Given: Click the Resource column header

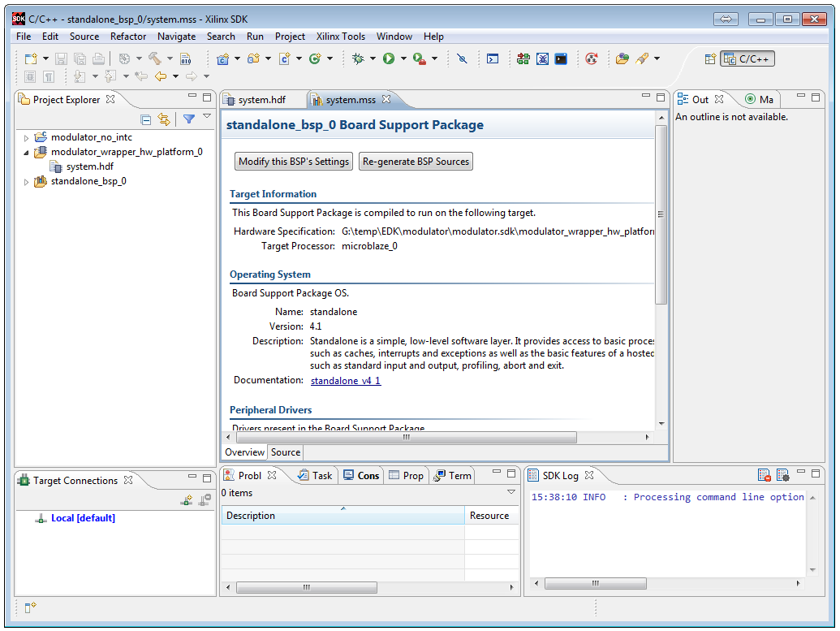Looking at the screenshot, I should point(491,516).
